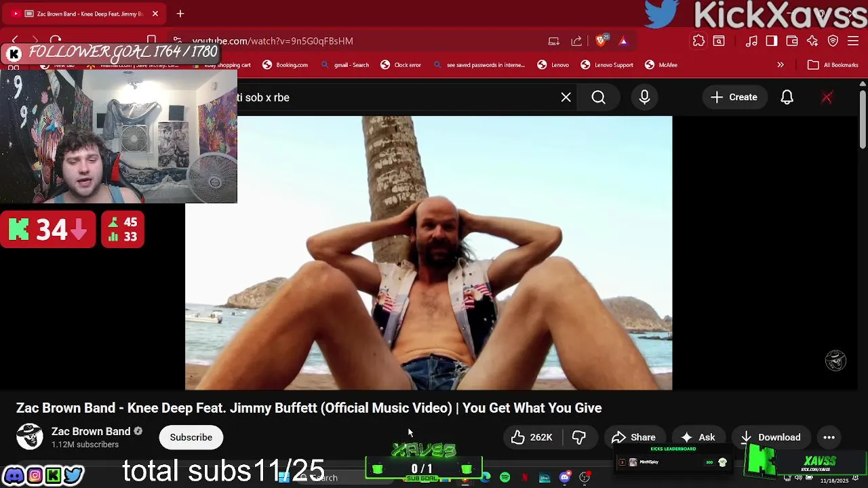Click the Share button under video

634,437
